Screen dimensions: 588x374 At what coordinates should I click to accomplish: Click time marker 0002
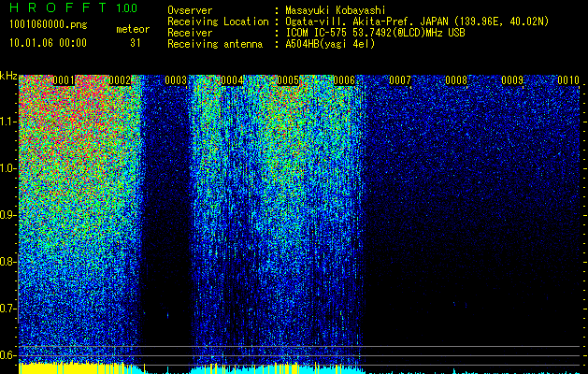(120, 80)
